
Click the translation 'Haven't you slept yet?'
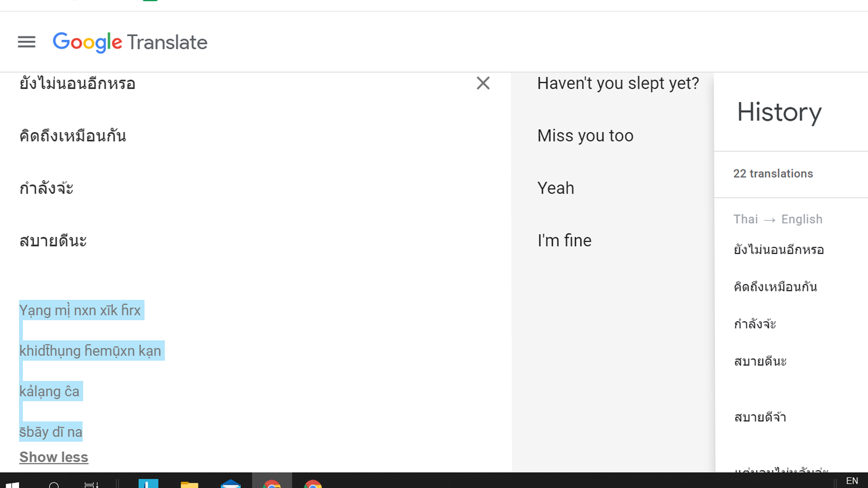coord(618,84)
